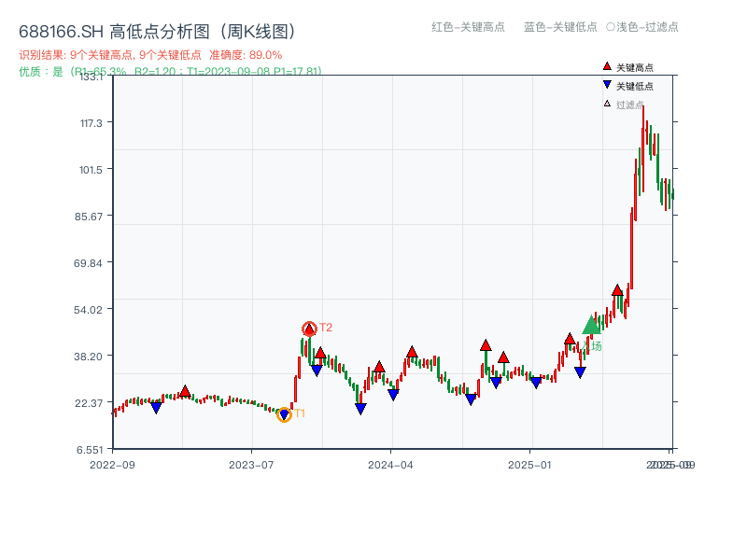Toggle 关键低点 series visibility in legend

[x=628, y=83]
